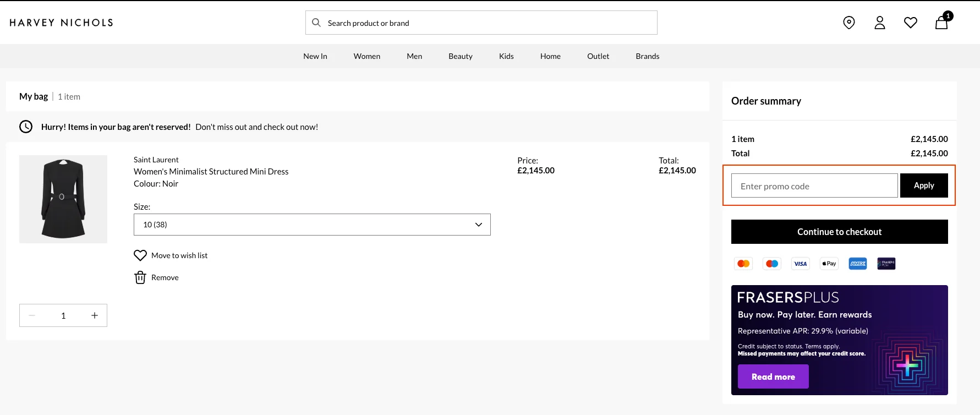The height and width of the screenshot is (415, 980).
Task: Open the shopping bag icon
Action: [941, 22]
